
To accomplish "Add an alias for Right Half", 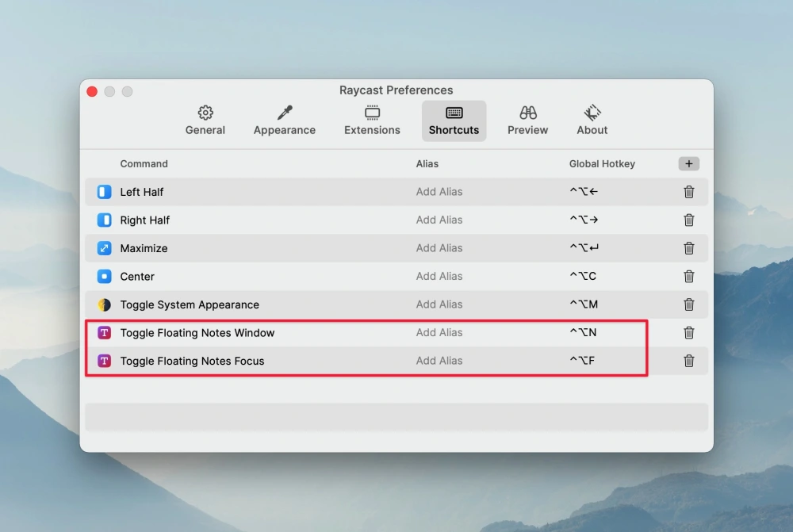I will tap(439, 220).
